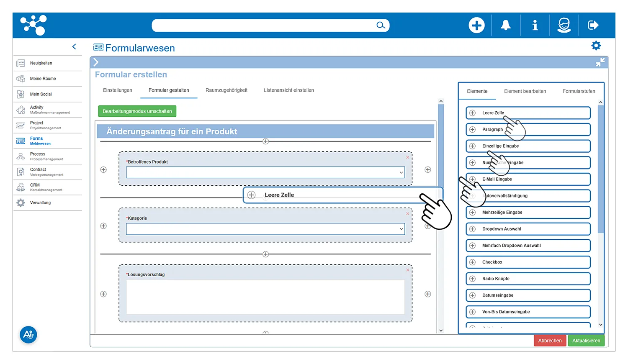Toggle Bearbeitungsmodus umschalten button

coord(137,111)
